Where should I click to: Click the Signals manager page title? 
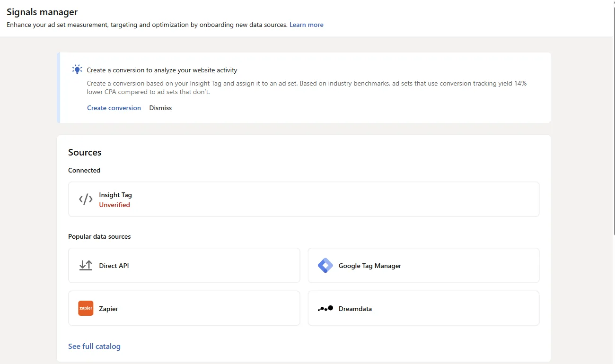tap(42, 12)
